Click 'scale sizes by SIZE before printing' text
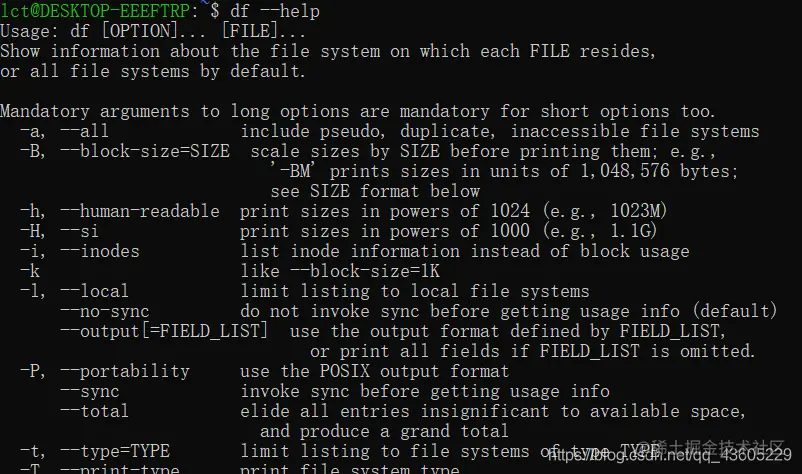The image size is (802, 474). [x=482, y=151]
